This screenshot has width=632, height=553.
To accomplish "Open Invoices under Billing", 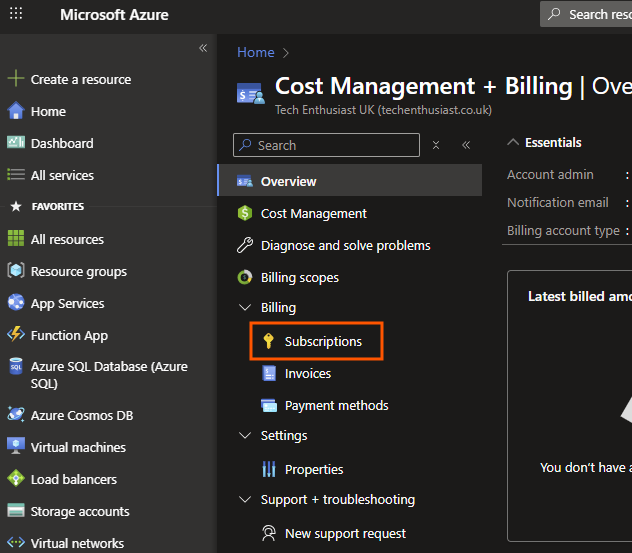I will pyautogui.click(x=308, y=374).
